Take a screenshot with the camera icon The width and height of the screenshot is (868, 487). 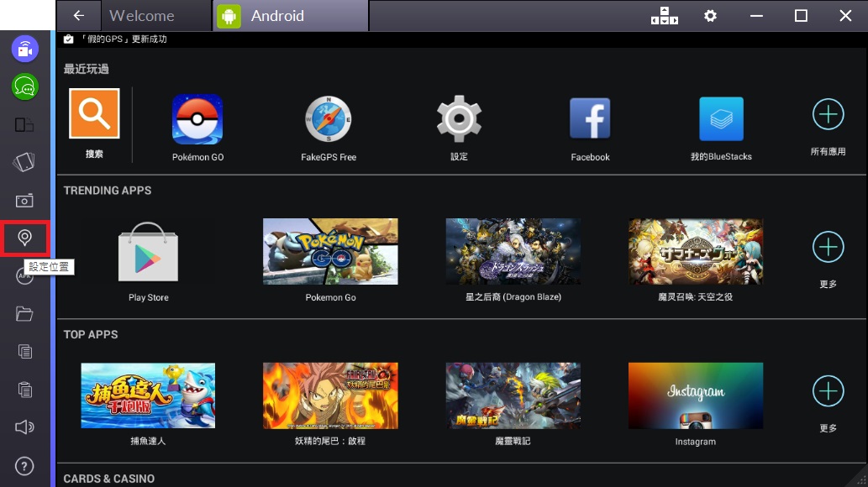(24, 201)
